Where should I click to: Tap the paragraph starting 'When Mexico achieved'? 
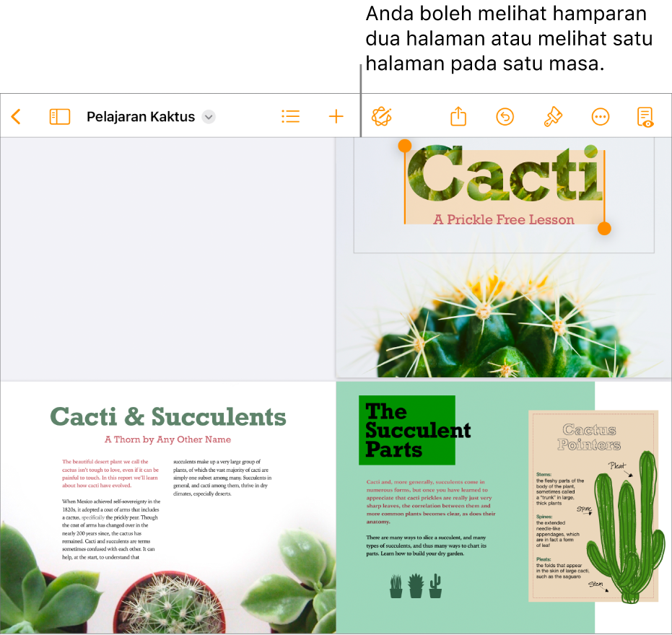(111, 529)
